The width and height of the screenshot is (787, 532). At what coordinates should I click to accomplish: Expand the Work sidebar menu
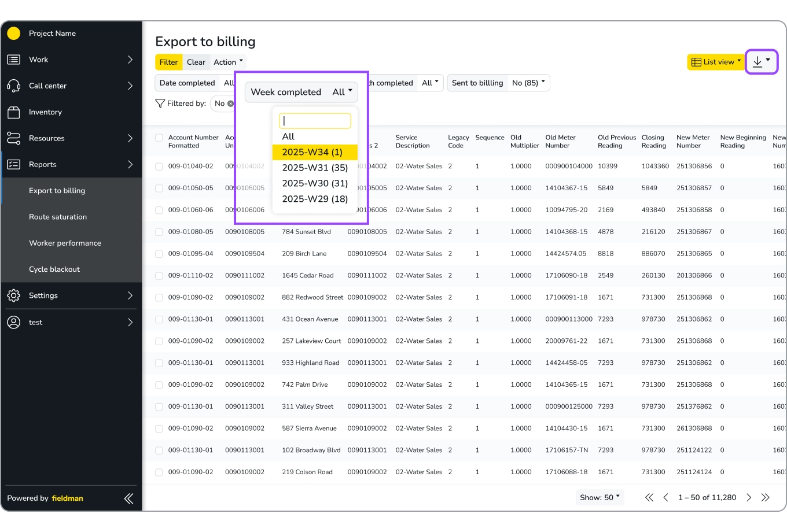click(130, 60)
